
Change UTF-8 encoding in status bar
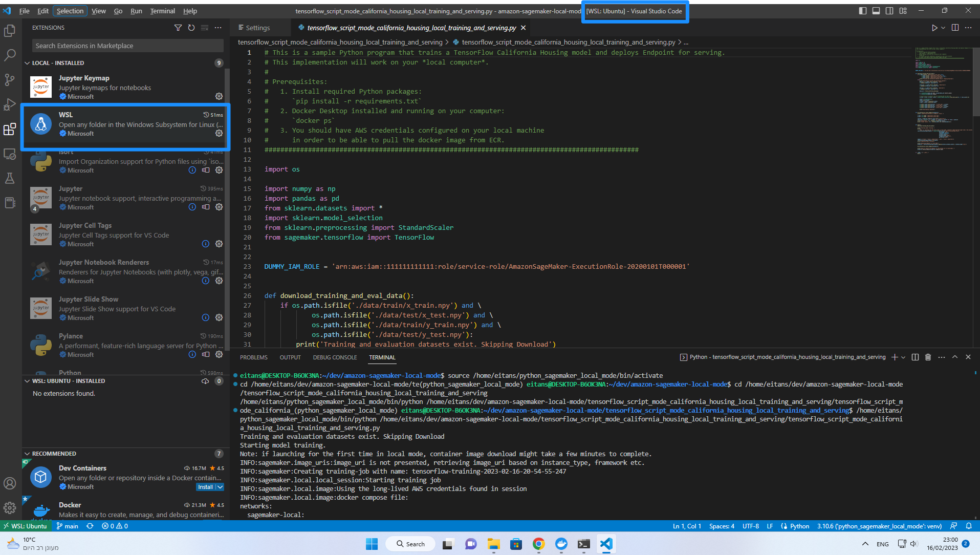coord(751,526)
